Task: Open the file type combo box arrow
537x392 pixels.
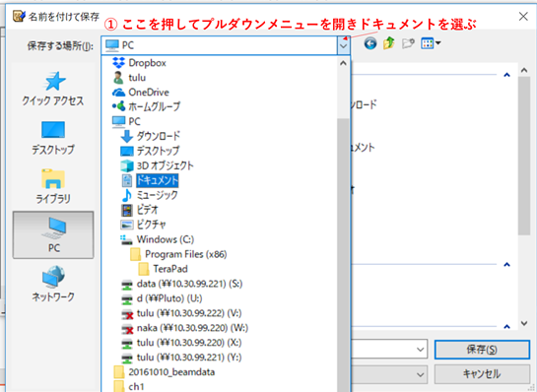Action: click(x=420, y=374)
